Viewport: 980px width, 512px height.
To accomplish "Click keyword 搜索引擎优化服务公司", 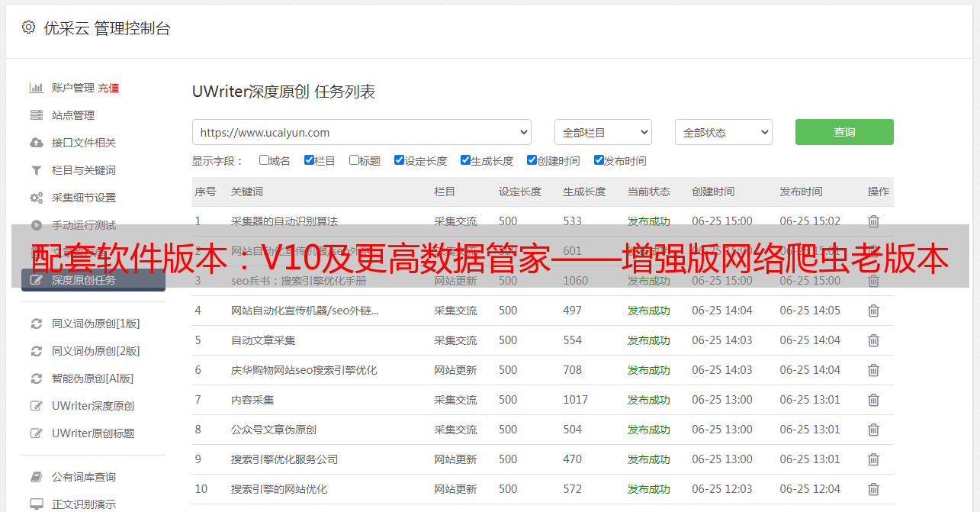I will [284, 459].
